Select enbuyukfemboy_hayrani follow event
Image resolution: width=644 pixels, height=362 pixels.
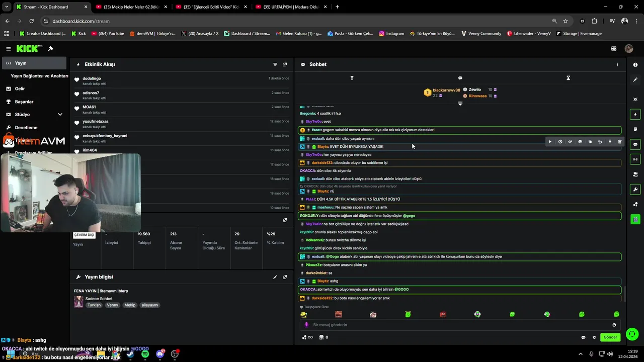pyautogui.click(x=182, y=138)
